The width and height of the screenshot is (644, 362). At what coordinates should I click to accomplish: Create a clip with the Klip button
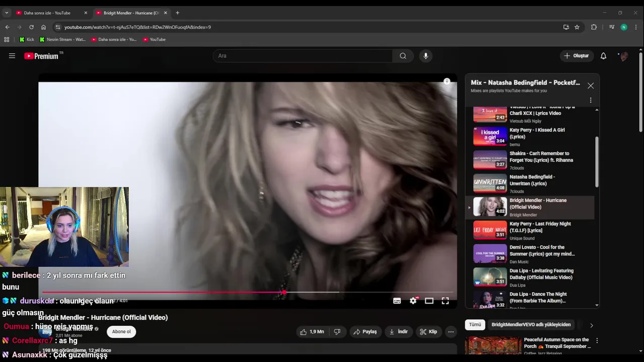pyautogui.click(x=429, y=332)
